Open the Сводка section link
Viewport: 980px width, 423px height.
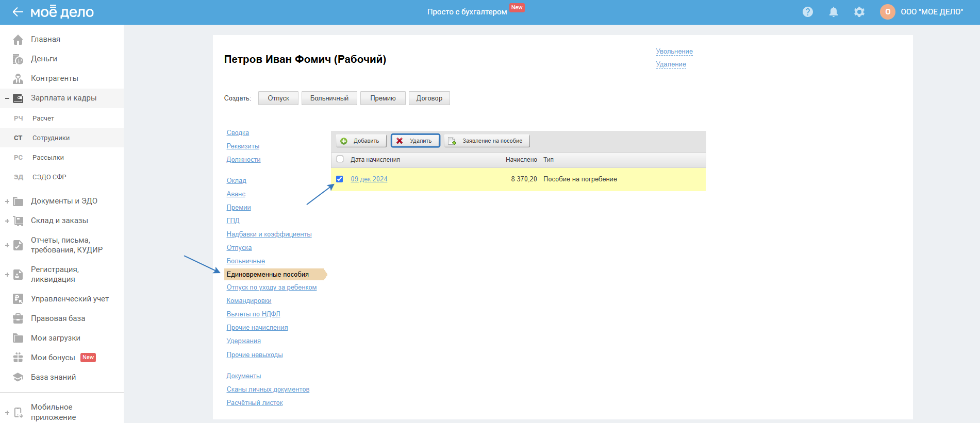coord(238,133)
